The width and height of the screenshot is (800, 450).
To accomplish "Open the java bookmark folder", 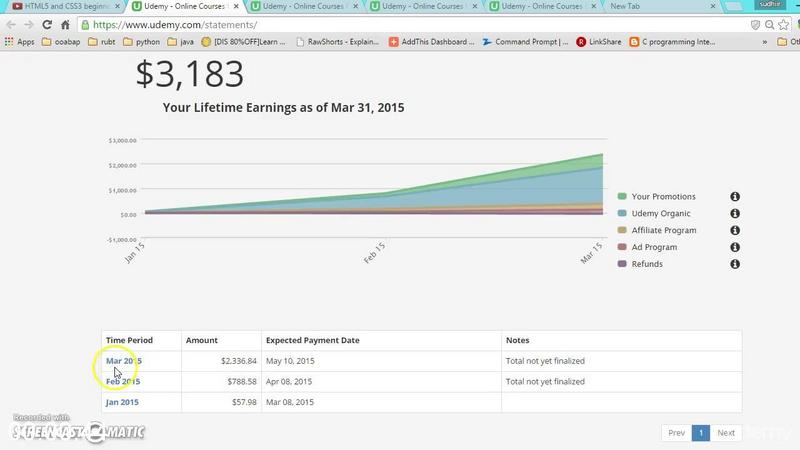I will pyautogui.click(x=181, y=42).
